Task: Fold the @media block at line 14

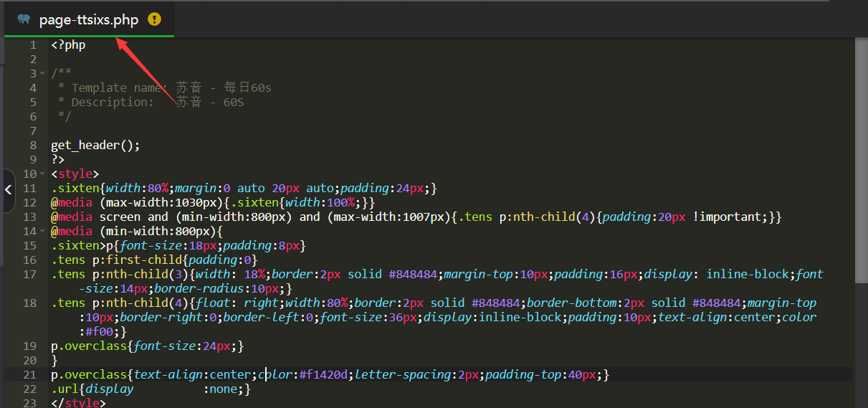Action: [x=43, y=232]
